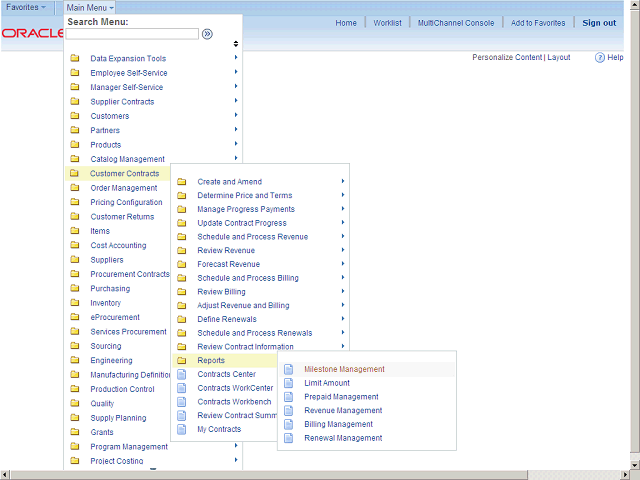640x480 pixels.
Task: Click the folder icon beside Forecast Revenue
Action: click(182, 264)
